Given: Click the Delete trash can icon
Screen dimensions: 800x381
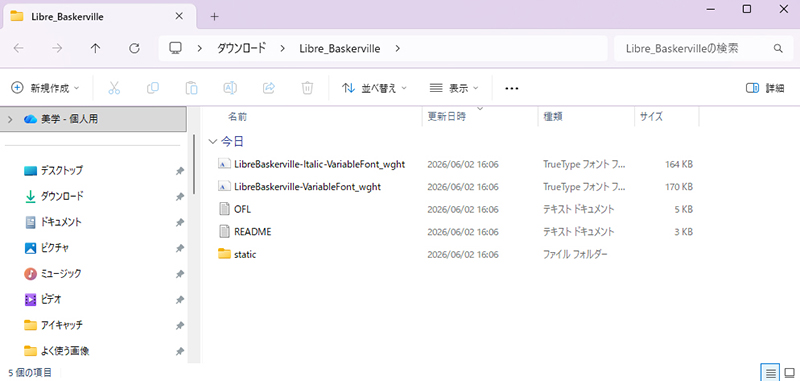Looking at the screenshot, I should tap(307, 88).
